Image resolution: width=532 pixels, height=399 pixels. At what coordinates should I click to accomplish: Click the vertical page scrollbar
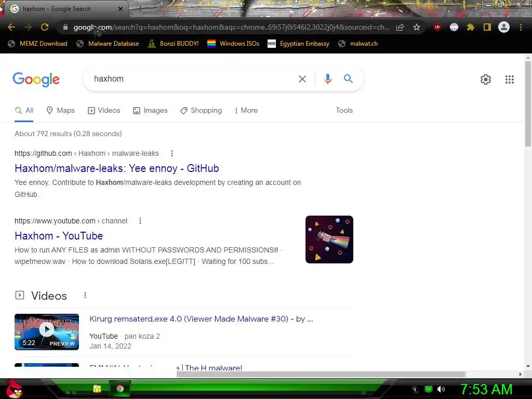click(528, 103)
